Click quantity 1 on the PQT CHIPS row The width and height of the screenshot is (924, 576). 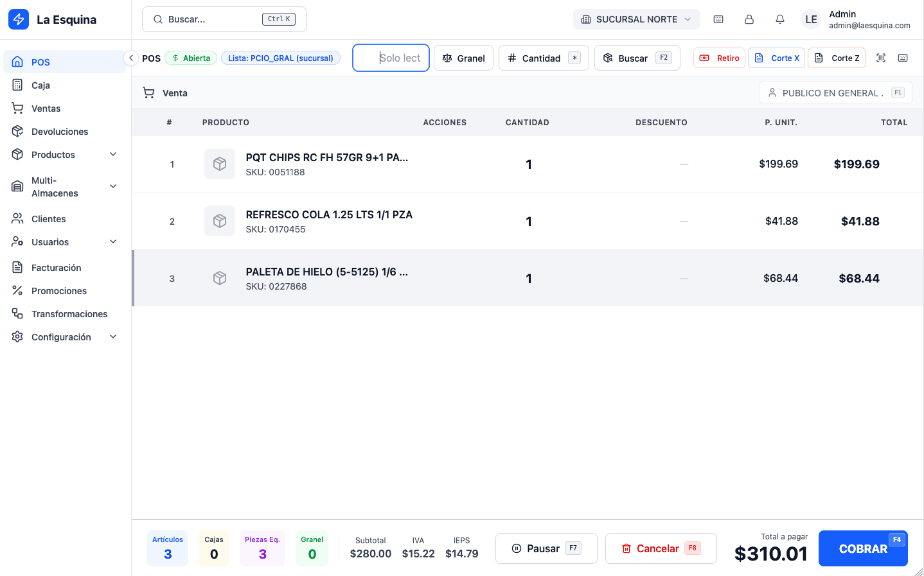(528, 164)
